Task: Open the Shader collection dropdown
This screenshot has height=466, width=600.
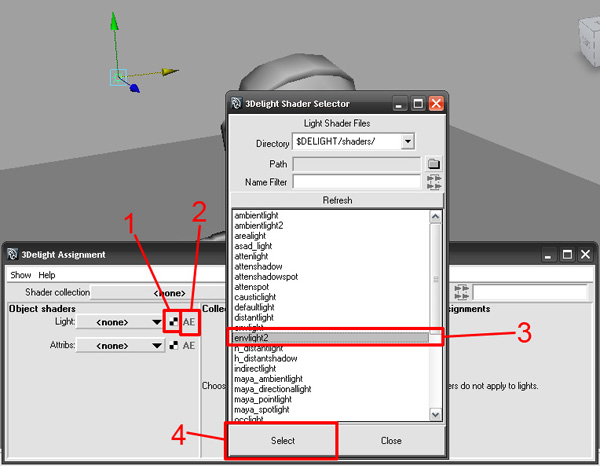Action: coord(158,293)
